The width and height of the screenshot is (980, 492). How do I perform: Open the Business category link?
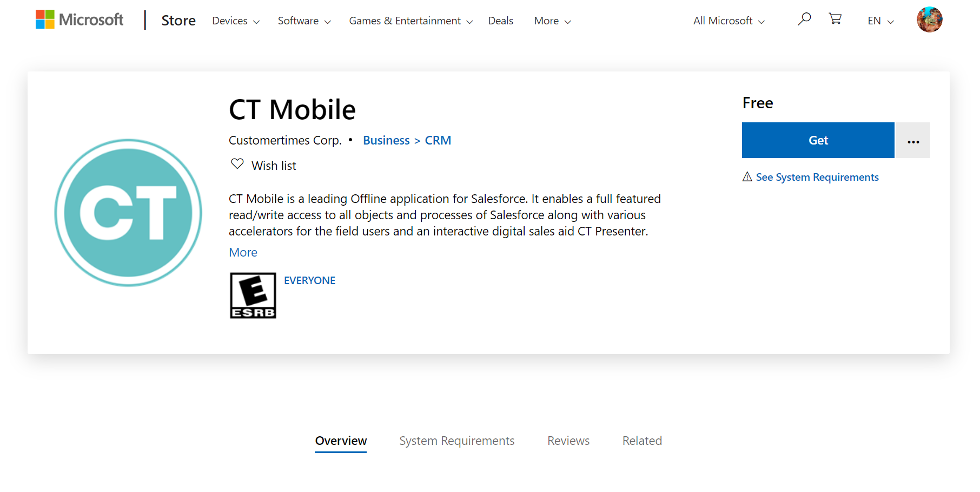click(386, 141)
